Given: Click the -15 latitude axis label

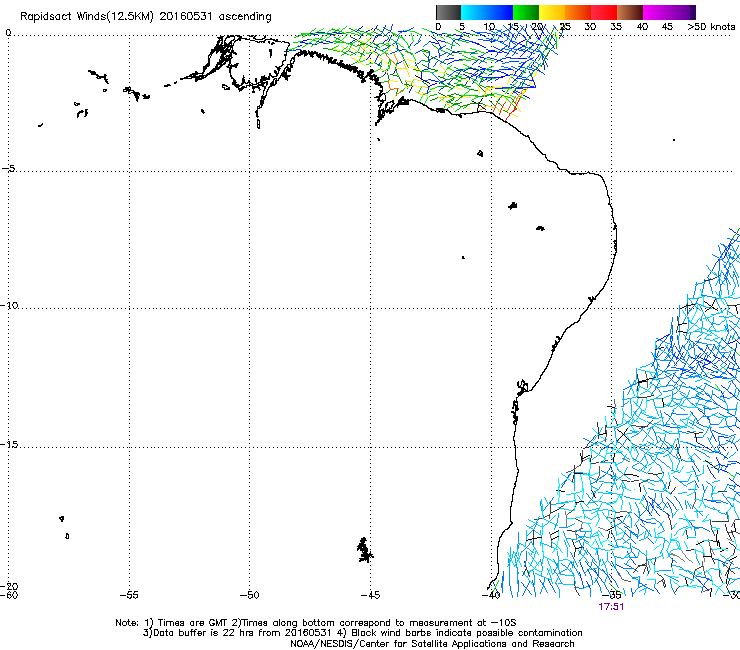Looking at the screenshot, I should 9,444.
